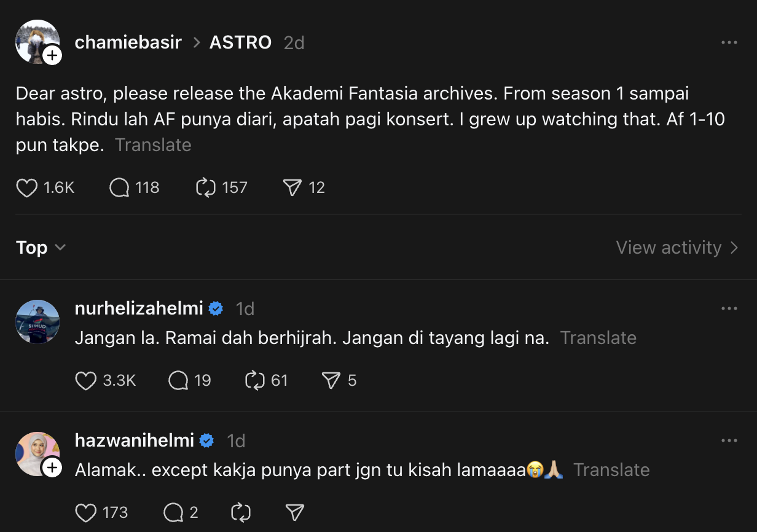Like chamiebasir's post about Akademi Fantasia
Image resolution: width=757 pixels, height=532 pixels.
pos(27,187)
